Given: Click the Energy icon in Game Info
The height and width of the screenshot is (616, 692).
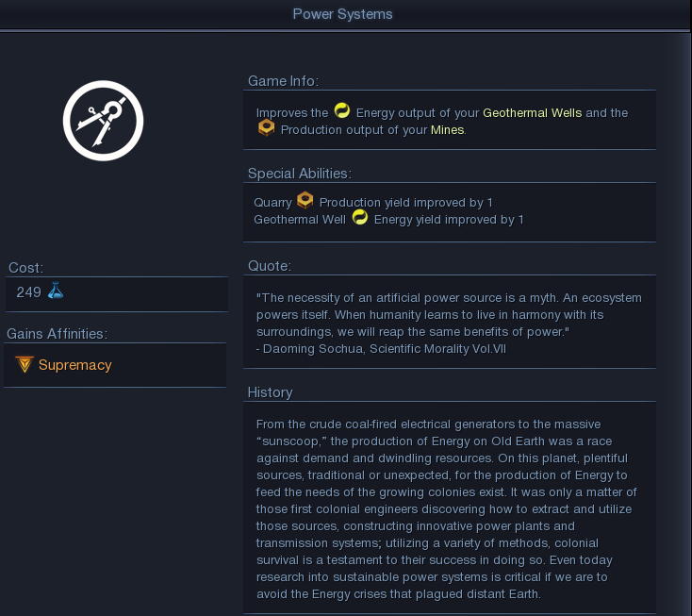Looking at the screenshot, I should point(342,110).
